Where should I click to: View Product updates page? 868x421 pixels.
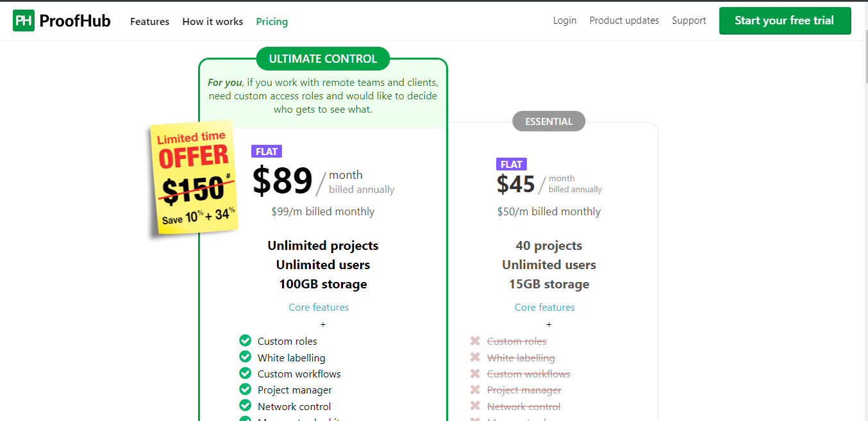(624, 21)
